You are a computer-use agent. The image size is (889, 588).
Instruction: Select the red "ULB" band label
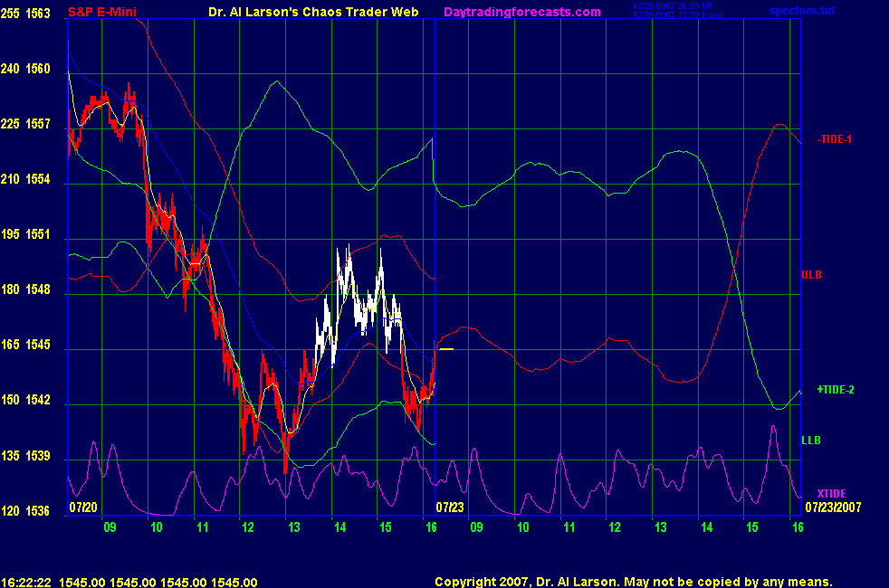(x=811, y=275)
